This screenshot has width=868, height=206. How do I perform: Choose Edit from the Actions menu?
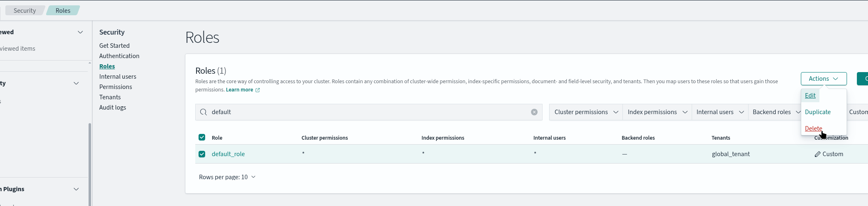point(810,96)
